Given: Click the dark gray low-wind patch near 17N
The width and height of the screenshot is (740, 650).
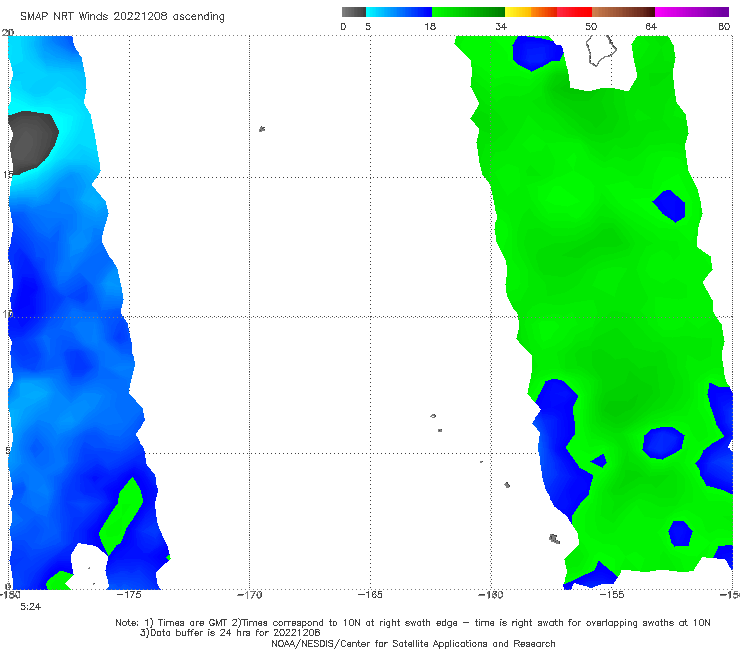Looking at the screenshot, I should pos(33,143).
